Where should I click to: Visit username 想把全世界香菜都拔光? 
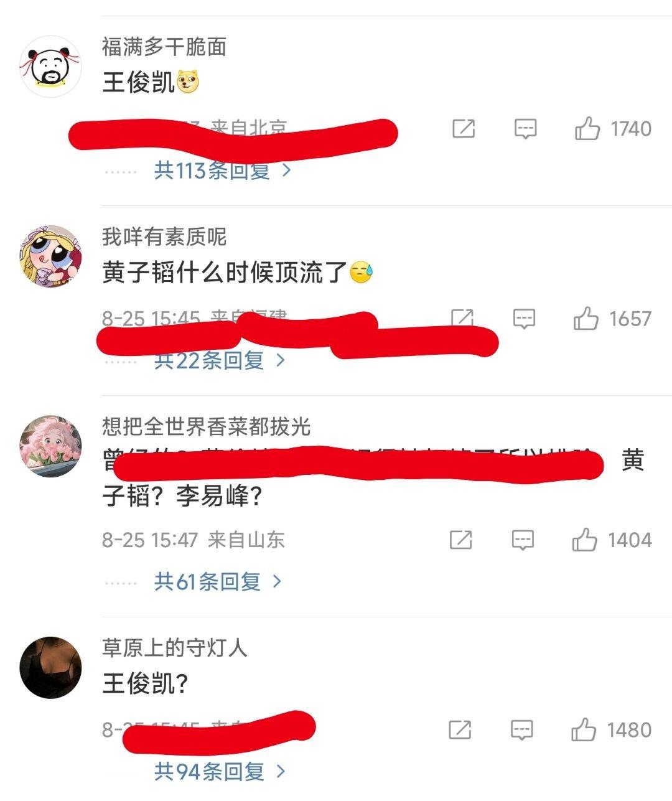[x=206, y=427]
